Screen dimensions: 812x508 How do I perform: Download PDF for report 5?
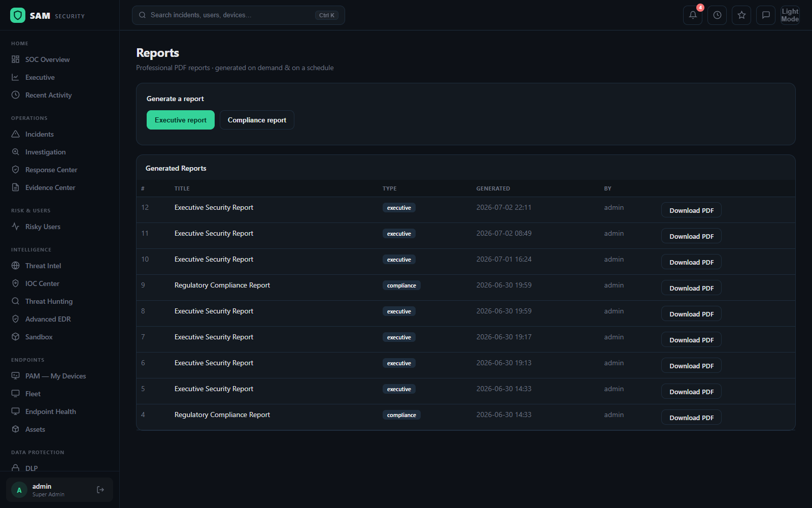[691, 392]
